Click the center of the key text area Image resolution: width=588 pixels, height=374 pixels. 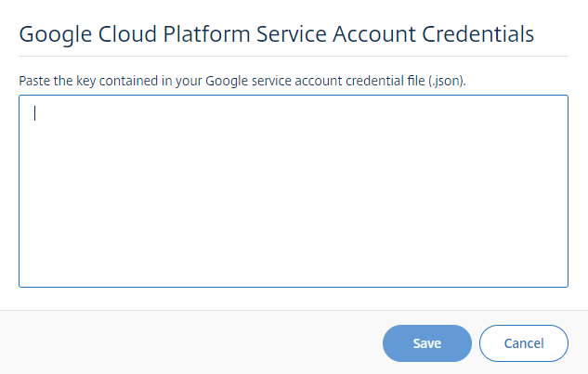pos(293,190)
